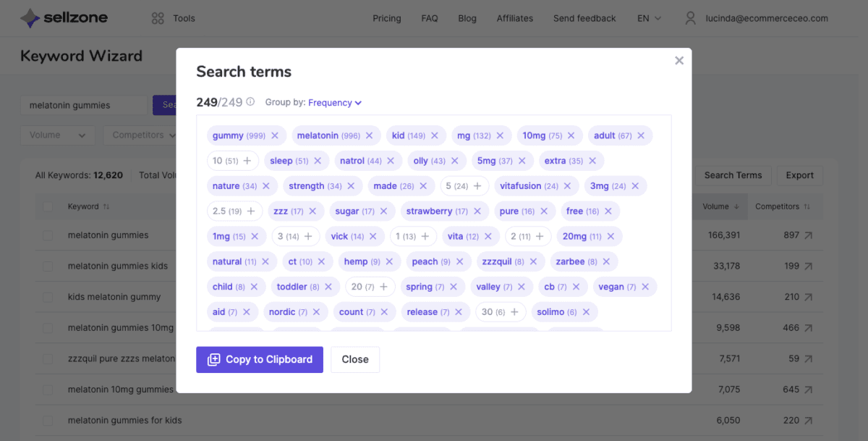Open the EN language dropdown
Image resolution: width=868 pixels, height=441 pixels.
[649, 18]
